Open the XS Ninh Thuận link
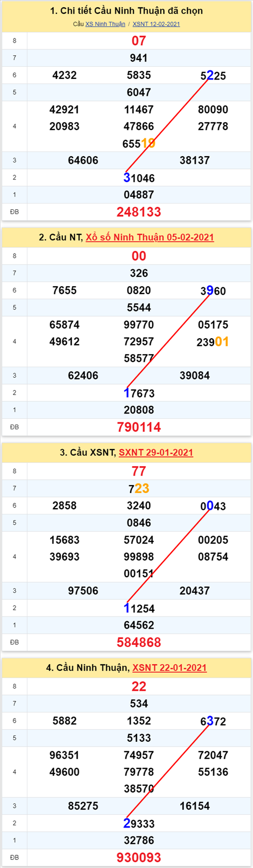253x868 pixels. point(105,24)
